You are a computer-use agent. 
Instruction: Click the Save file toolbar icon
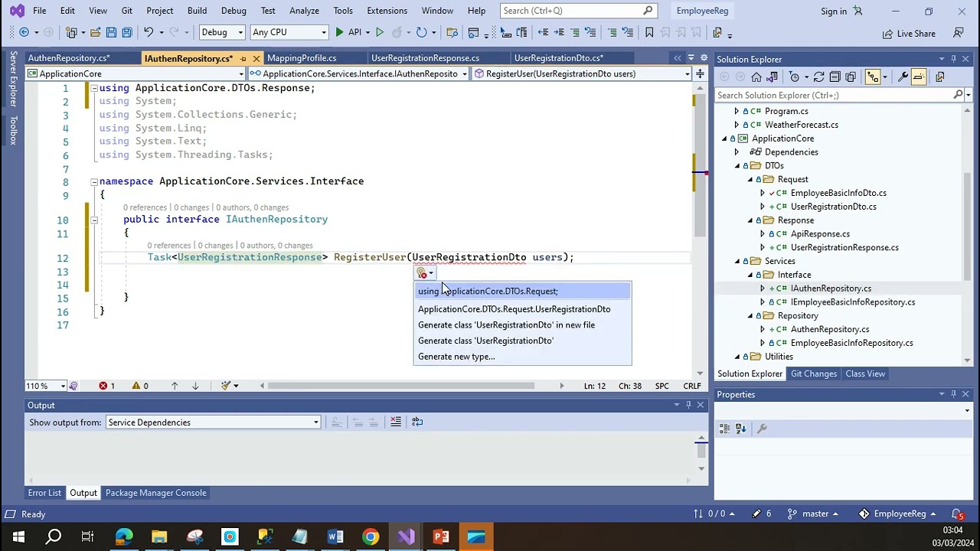pyautogui.click(x=111, y=33)
